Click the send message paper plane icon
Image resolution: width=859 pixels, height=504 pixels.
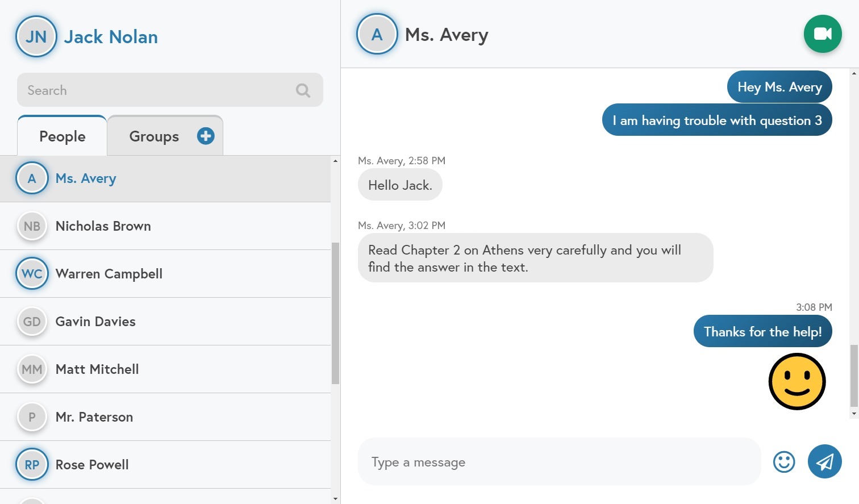point(824,461)
